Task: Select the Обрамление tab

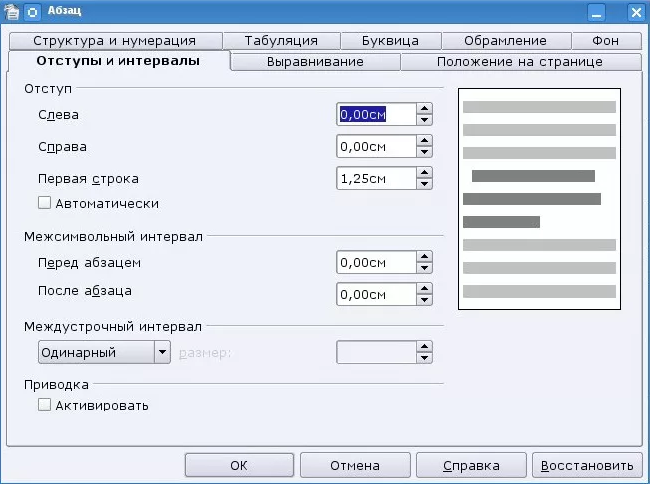Action: (x=505, y=41)
